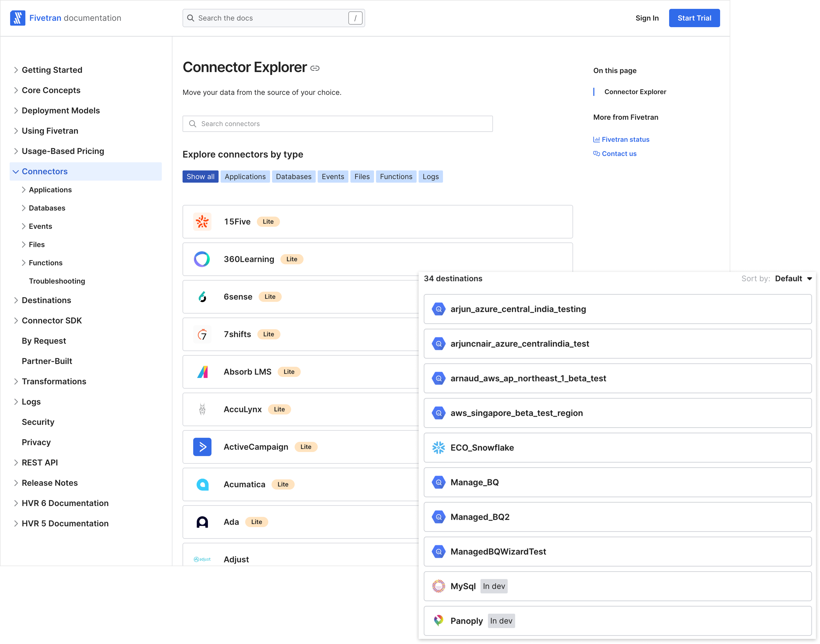Filter connectors by Events type

tap(333, 177)
